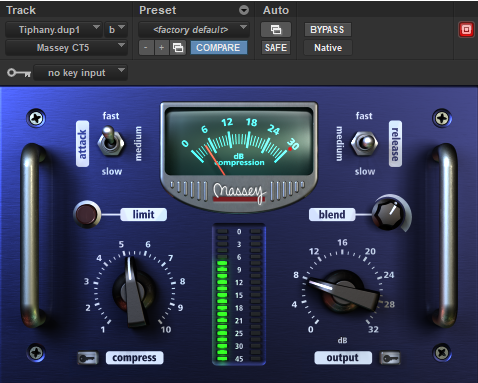Click the 45 label on level meter
Screen dimensions: 478x383
[x=239, y=359]
